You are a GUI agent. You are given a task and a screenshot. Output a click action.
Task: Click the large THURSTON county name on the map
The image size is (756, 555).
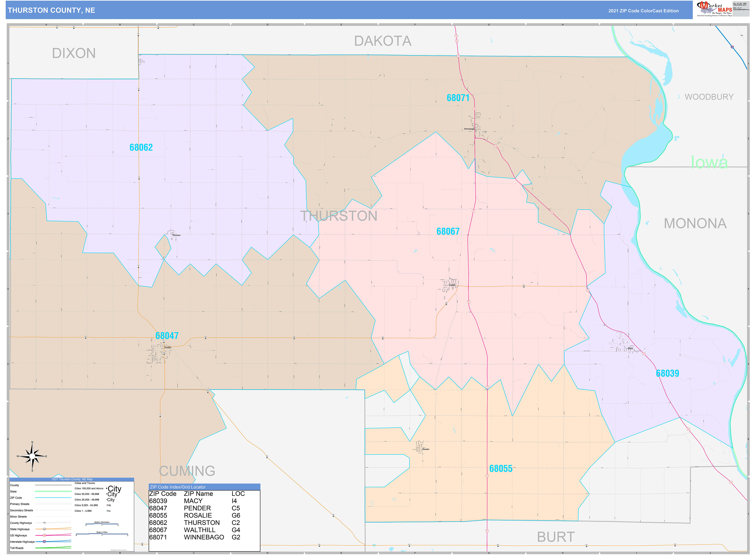click(339, 216)
